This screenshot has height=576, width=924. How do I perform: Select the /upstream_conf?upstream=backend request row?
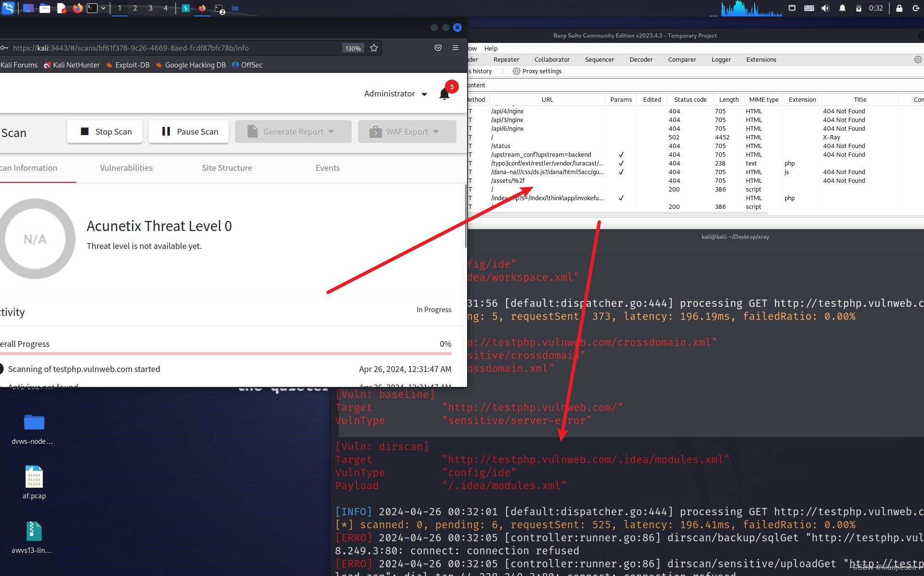695,155
